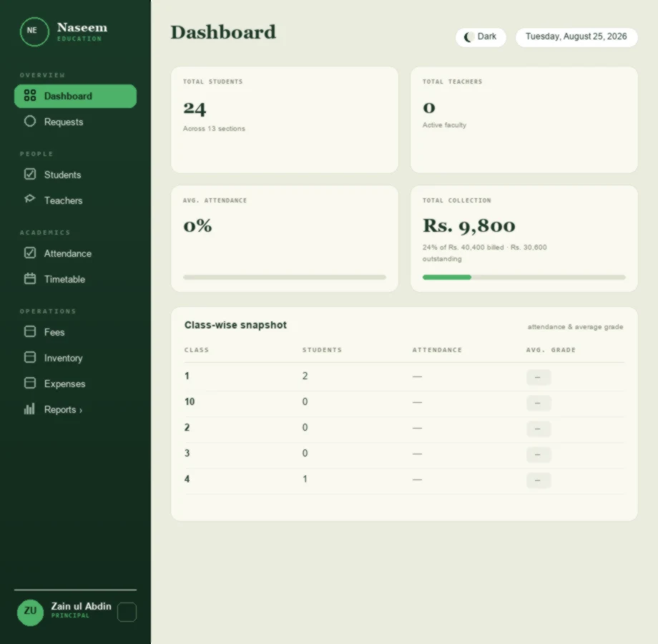Image resolution: width=658 pixels, height=644 pixels.
Task: Click the moon icon in Dark button
Action: click(x=468, y=37)
